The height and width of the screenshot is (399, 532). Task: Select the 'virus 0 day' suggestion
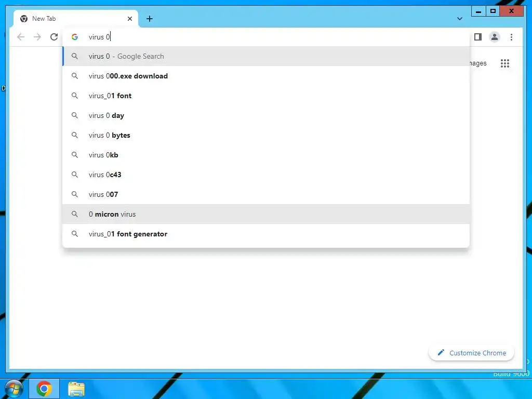(x=266, y=115)
